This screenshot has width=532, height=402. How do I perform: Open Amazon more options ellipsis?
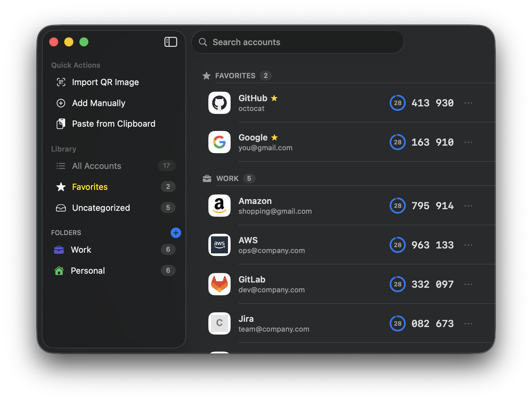468,206
